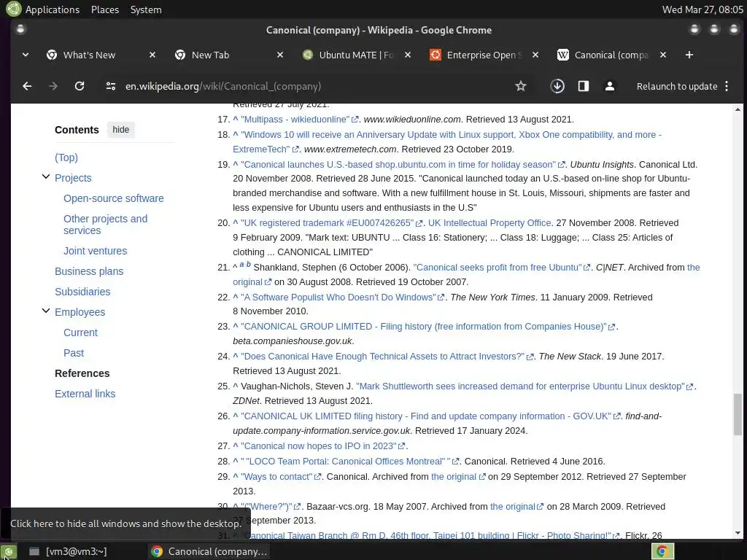Go back to the previous page
The width and height of the screenshot is (747, 560).
tap(27, 86)
